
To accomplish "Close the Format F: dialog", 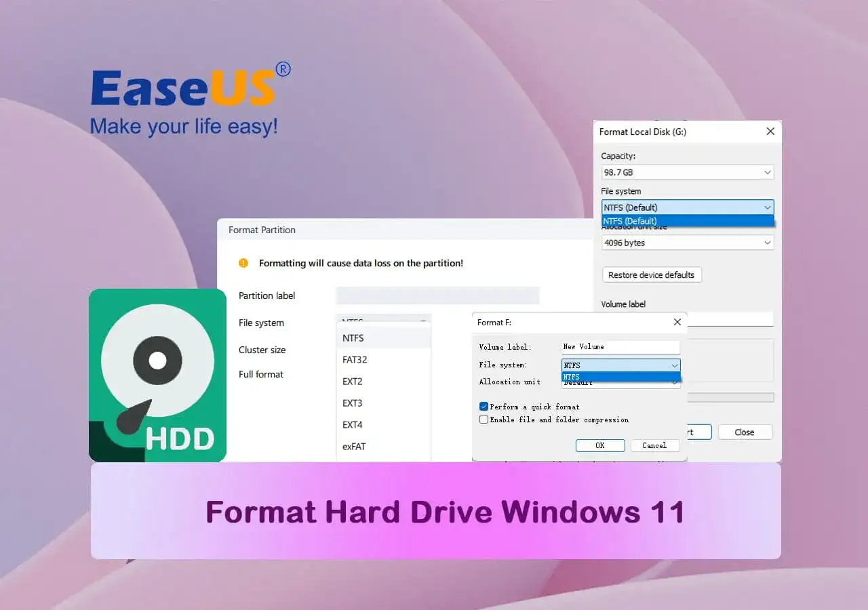I will point(677,322).
